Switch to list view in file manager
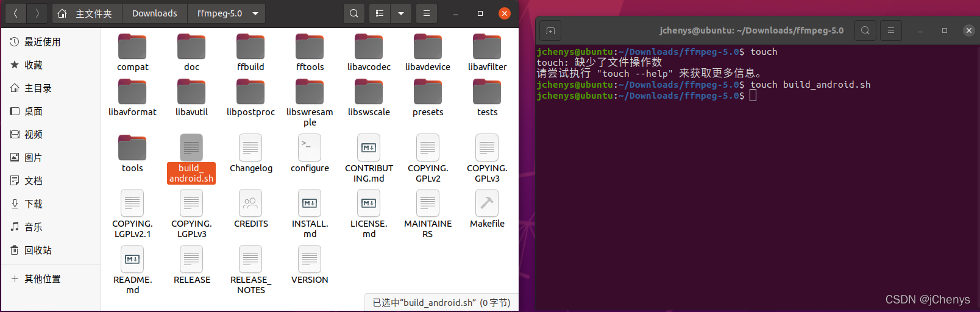The image size is (980, 312). (379, 13)
